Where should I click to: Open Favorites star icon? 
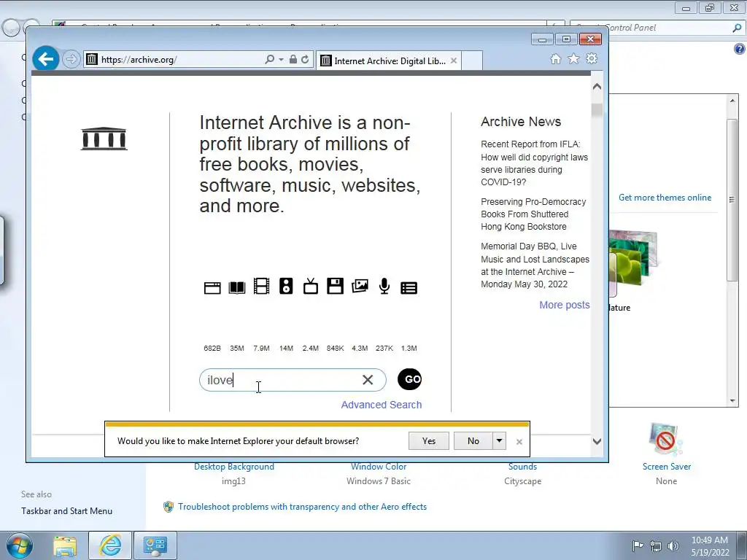click(x=573, y=58)
